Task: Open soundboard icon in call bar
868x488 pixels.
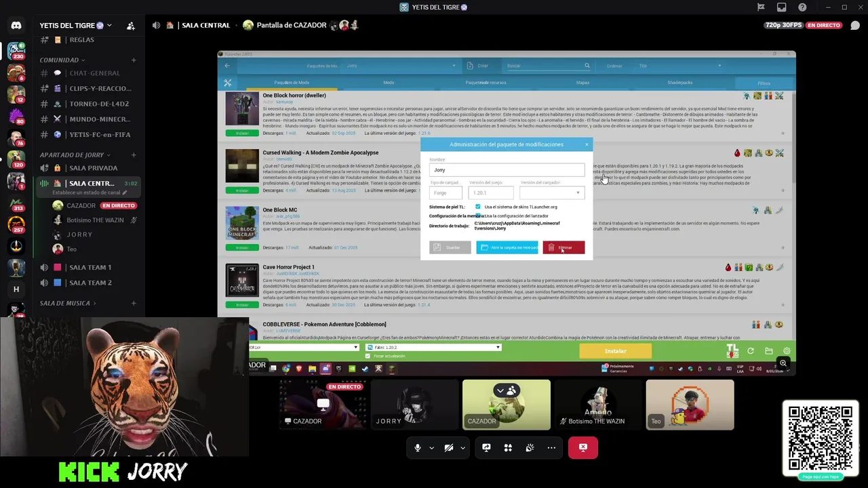Action: click(x=530, y=448)
